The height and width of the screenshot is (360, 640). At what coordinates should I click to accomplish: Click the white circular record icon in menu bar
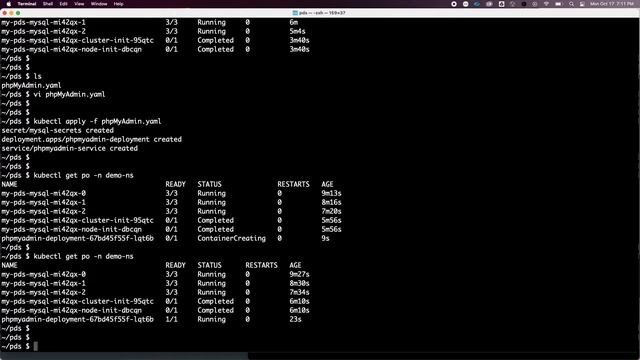tap(454, 4)
